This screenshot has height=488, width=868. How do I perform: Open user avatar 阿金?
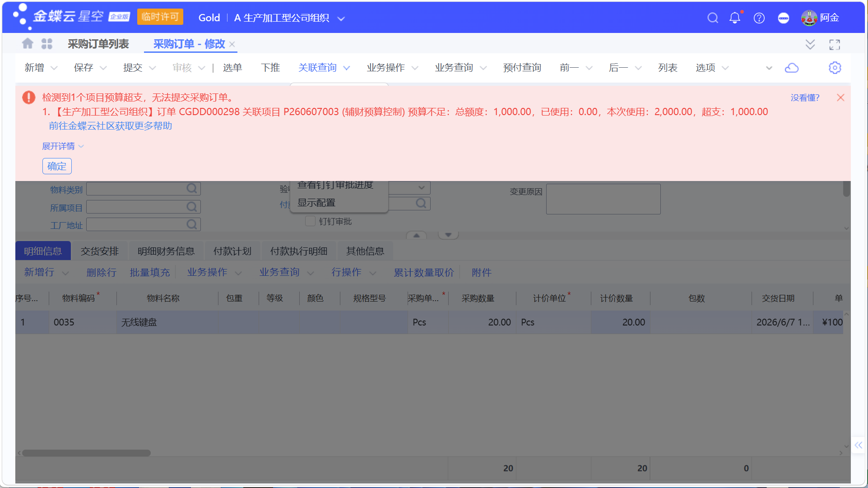click(x=809, y=18)
